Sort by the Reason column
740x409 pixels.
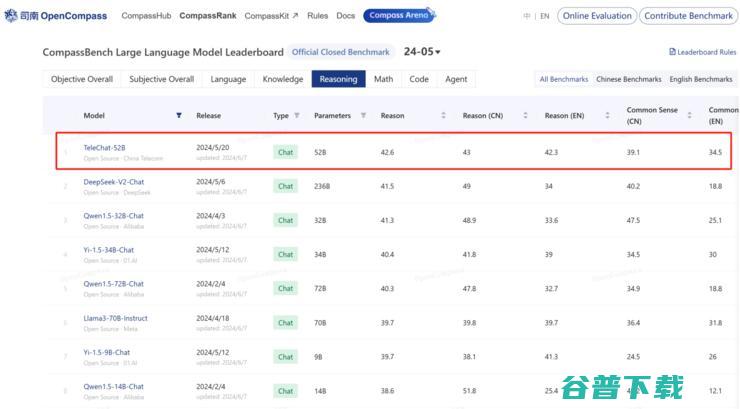pyautogui.click(x=443, y=116)
